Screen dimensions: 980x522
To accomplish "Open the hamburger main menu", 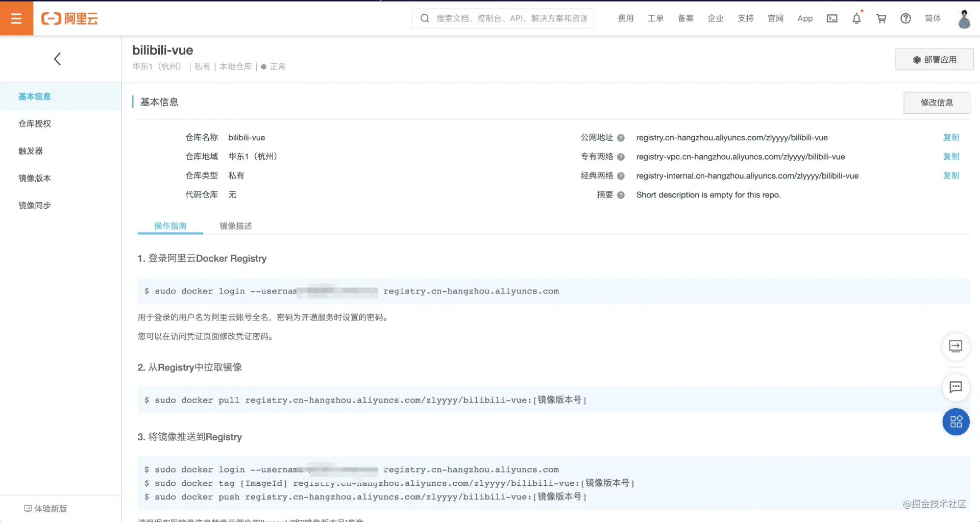I will 16,18.
